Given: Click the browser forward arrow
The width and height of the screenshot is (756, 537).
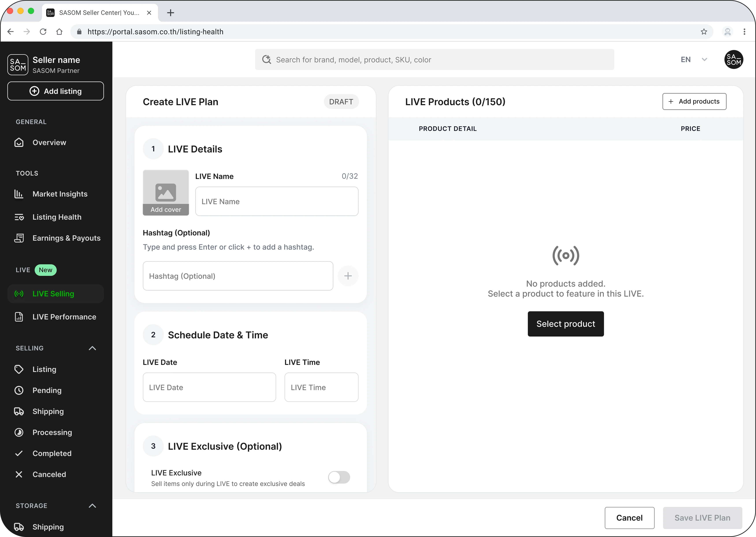Looking at the screenshot, I should click(x=27, y=32).
